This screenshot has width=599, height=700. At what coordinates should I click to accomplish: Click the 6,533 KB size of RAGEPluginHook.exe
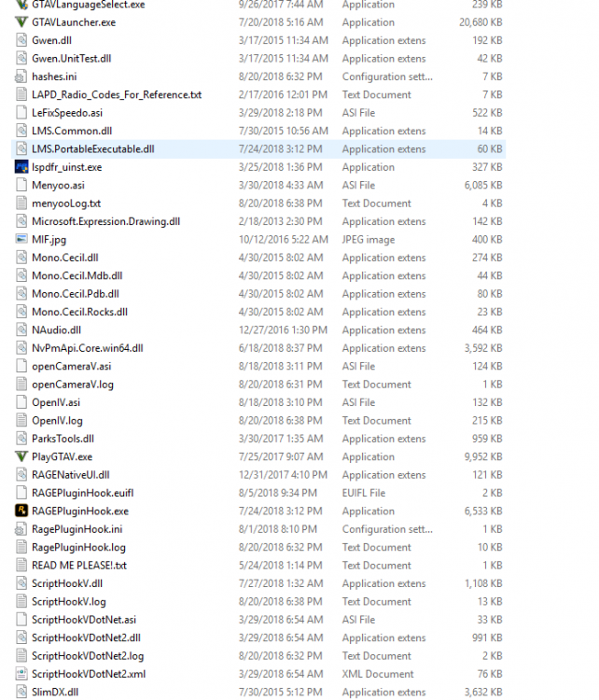[x=483, y=511]
